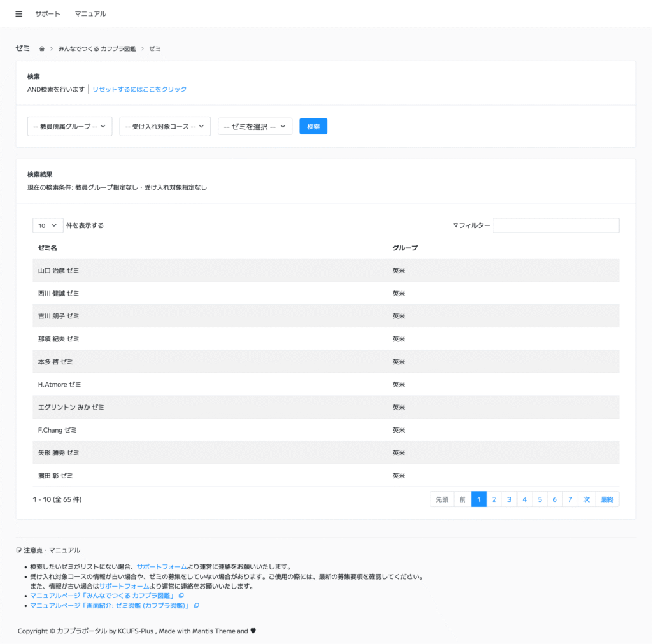Open the hamburger sidebar menu
The height and width of the screenshot is (644, 652).
tap(18, 14)
